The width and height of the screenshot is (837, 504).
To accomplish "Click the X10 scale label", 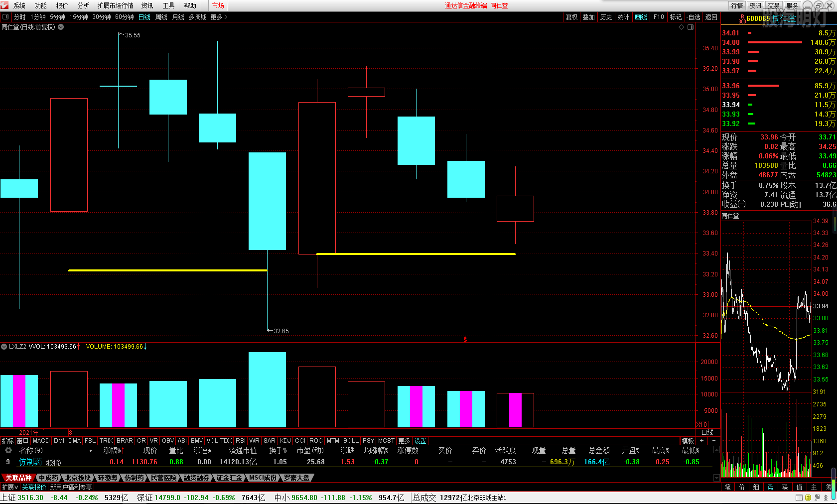I will tap(701, 425).
